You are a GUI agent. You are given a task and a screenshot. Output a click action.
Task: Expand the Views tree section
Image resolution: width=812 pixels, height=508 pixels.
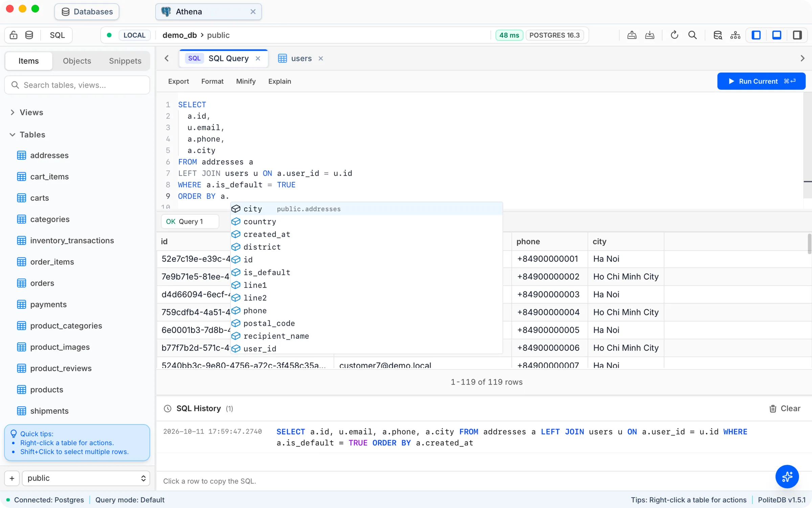coord(13,112)
